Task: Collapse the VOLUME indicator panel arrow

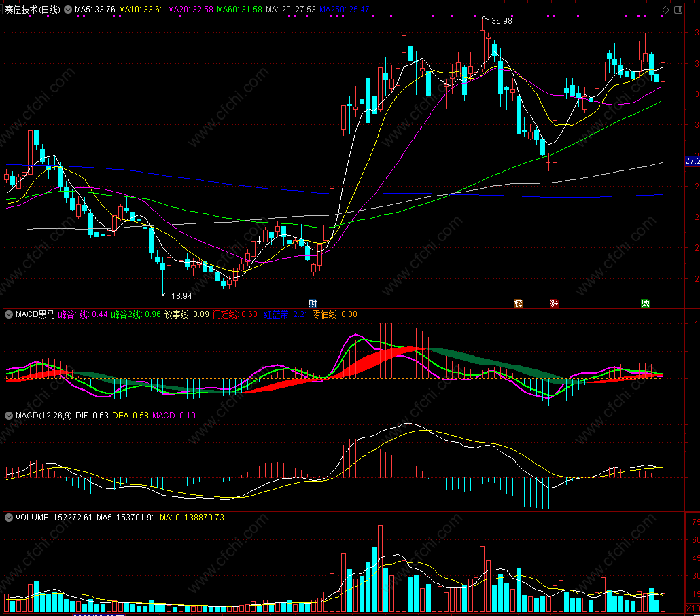Action: 8,518
